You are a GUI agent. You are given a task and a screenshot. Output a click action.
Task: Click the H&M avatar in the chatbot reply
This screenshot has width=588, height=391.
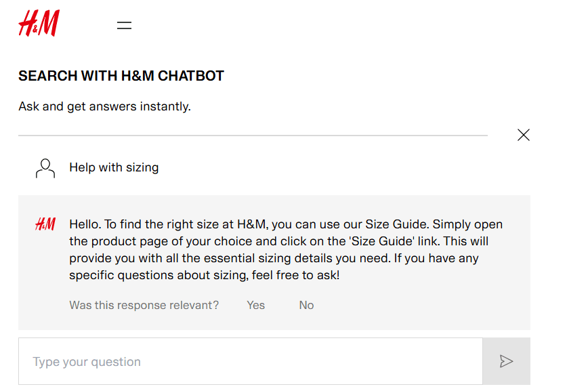coord(45,224)
